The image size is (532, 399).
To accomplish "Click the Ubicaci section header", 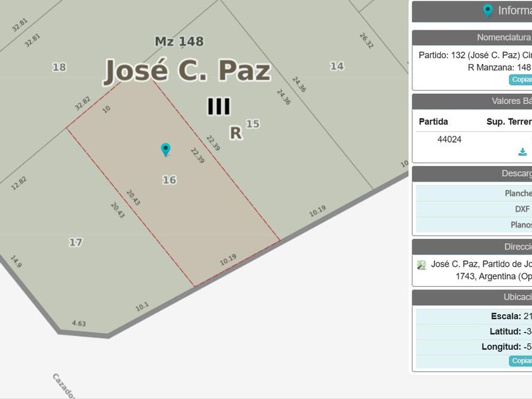I will tap(472, 297).
